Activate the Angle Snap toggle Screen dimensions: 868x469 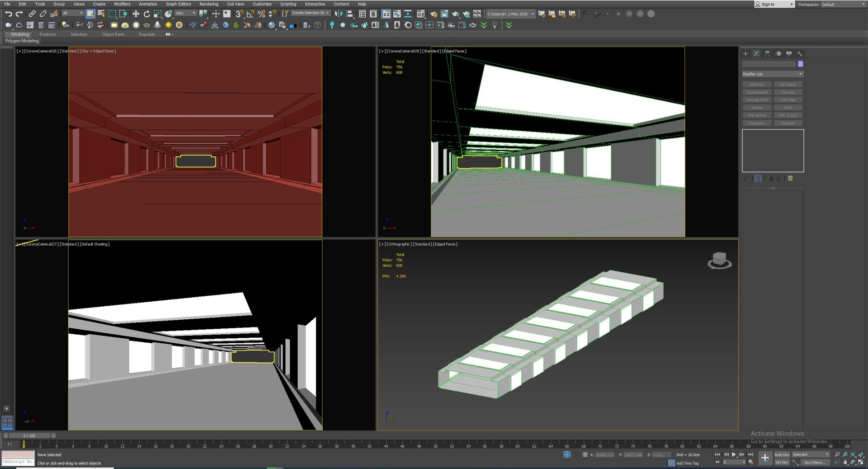[250, 14]
